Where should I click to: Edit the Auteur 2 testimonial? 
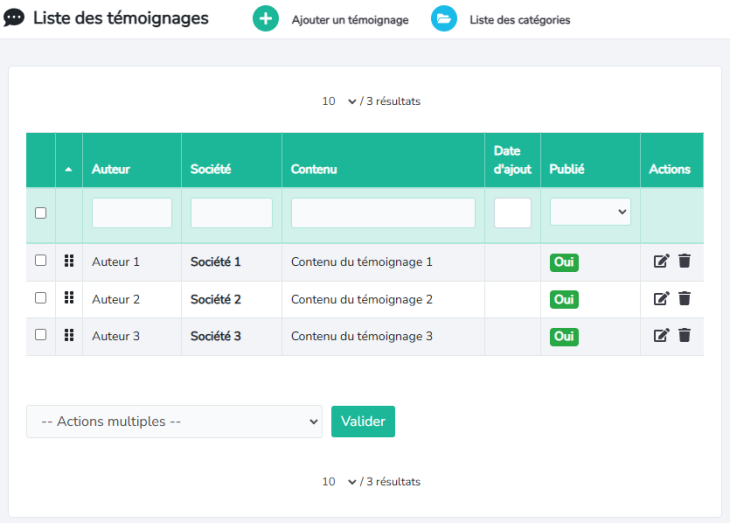(661, 298)
